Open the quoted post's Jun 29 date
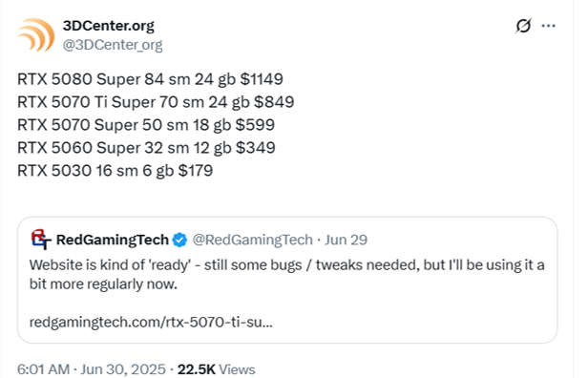This screenshot has width=588, height=378. (346, 240)
